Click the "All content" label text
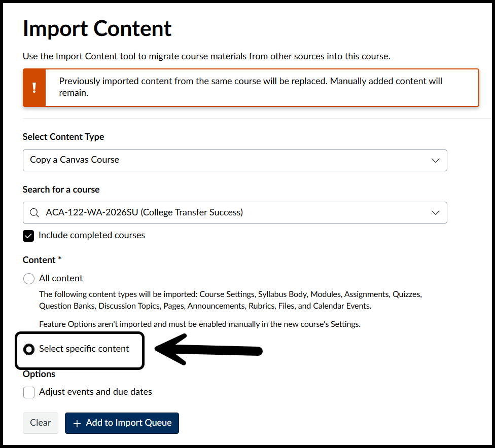This screenshot has height=448, width=495. 61,278
